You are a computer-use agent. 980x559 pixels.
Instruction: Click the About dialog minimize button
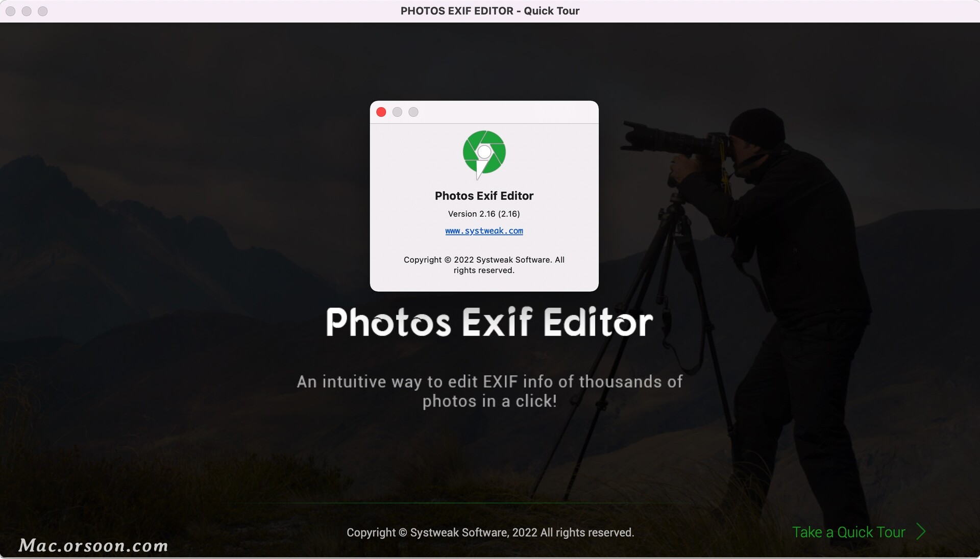click(x=397, y=112)
